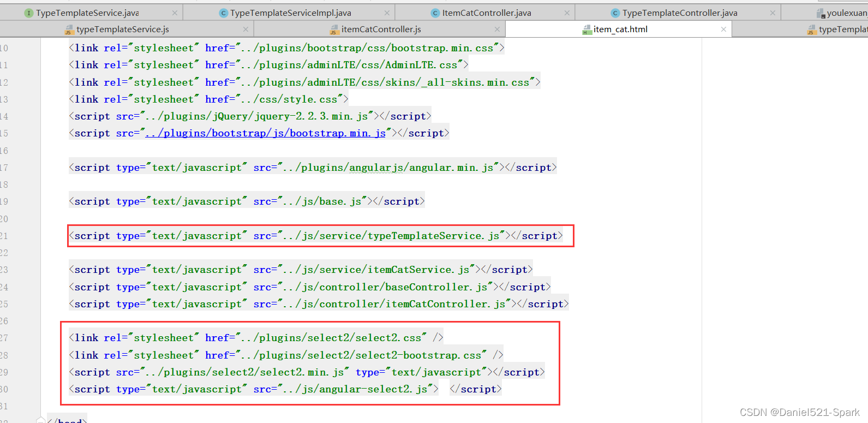Screen dimensions: 868x423
Task: Click the class icon of ItemCatController.java
Action: tap(435, 13)
